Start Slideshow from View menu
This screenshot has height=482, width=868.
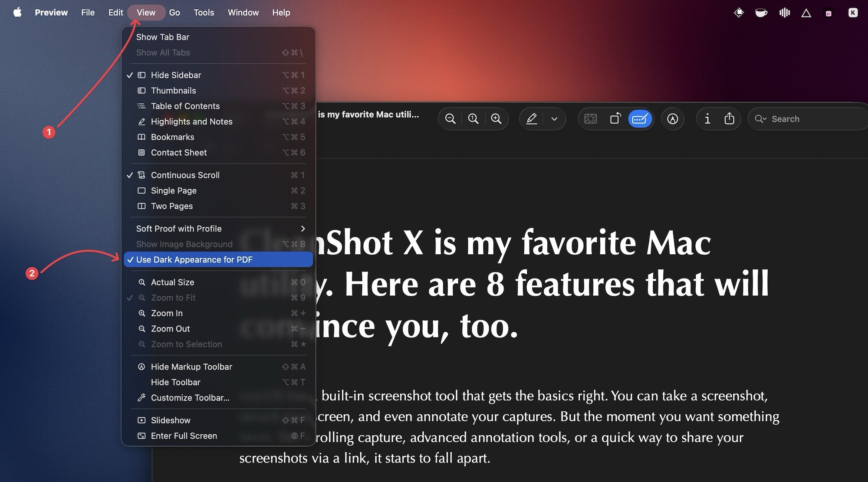(218, 420)
